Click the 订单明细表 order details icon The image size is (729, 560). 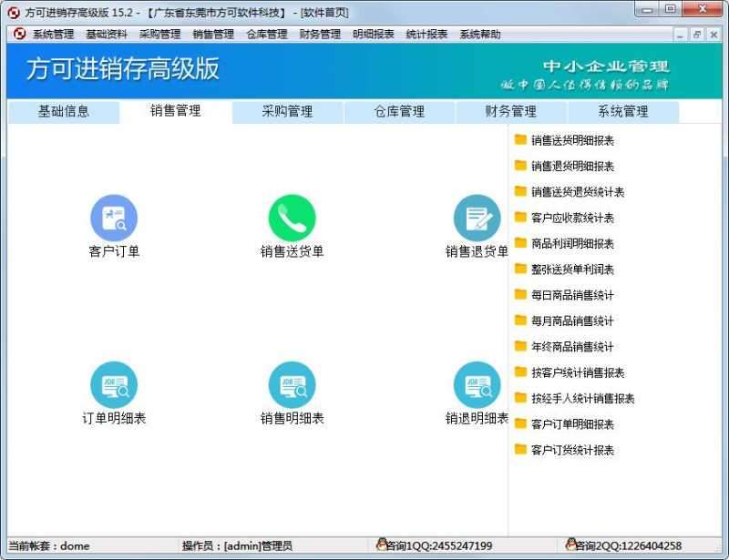click(x=112, y=385)
